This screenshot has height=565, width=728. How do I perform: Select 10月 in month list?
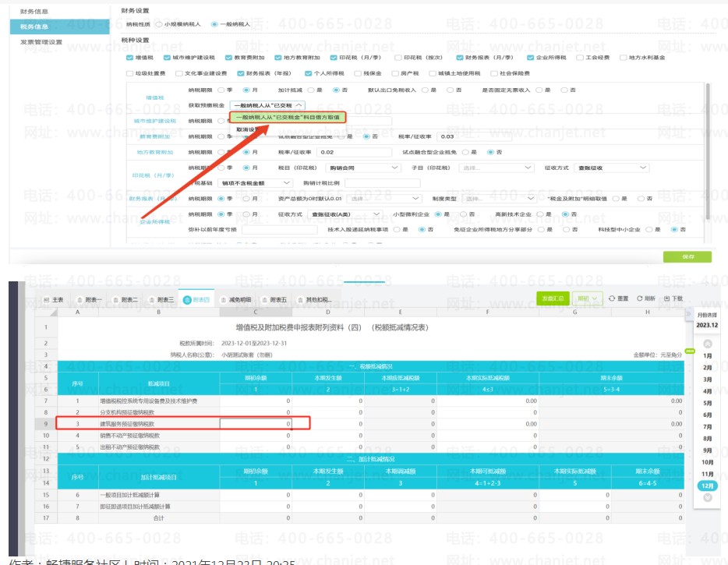click(x=707, y=462)
